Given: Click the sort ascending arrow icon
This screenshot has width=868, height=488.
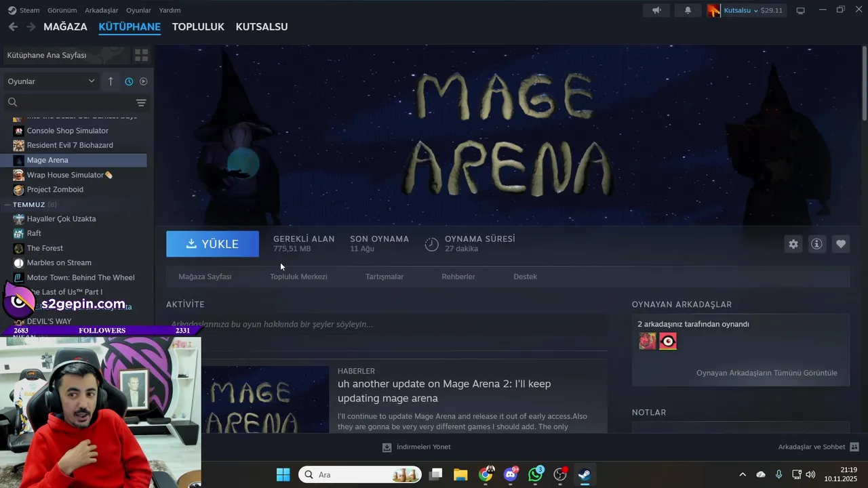Looking at the screenshot, I should click(111, 81).
